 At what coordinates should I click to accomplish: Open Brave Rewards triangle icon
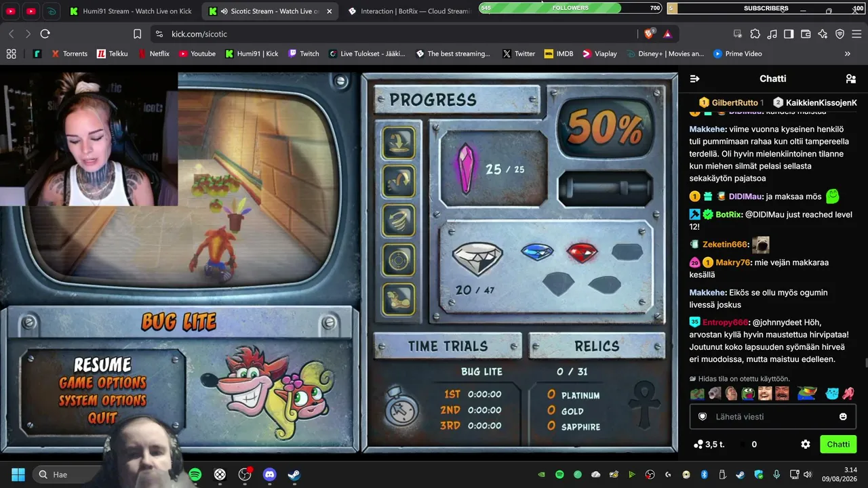(667, 34)
